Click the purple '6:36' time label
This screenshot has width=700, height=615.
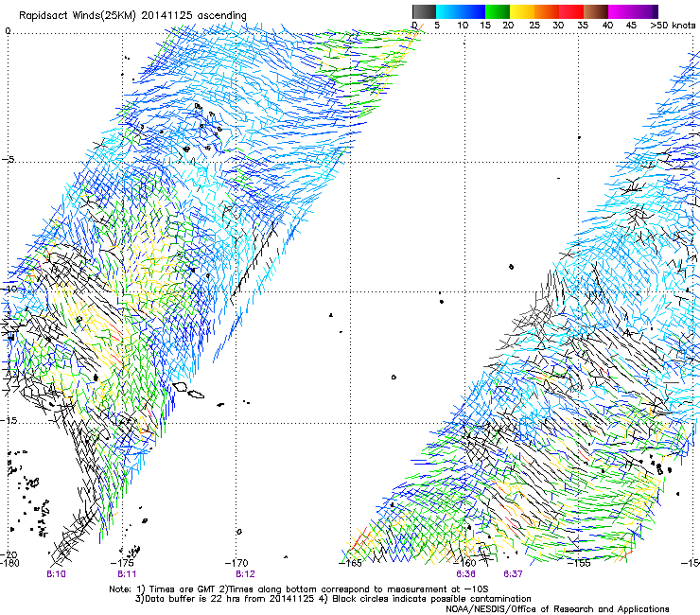click(465, 574)
